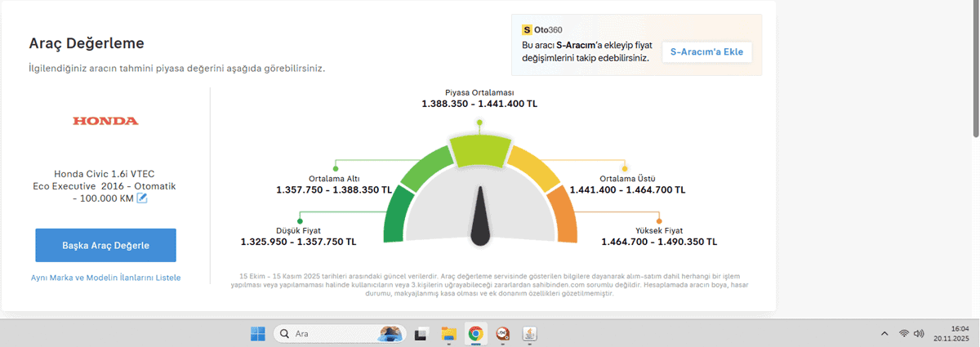Click the price range 1.325.950 - 1.357.750 TL
This screenshot has height=347, width=980.
[298, 242]
